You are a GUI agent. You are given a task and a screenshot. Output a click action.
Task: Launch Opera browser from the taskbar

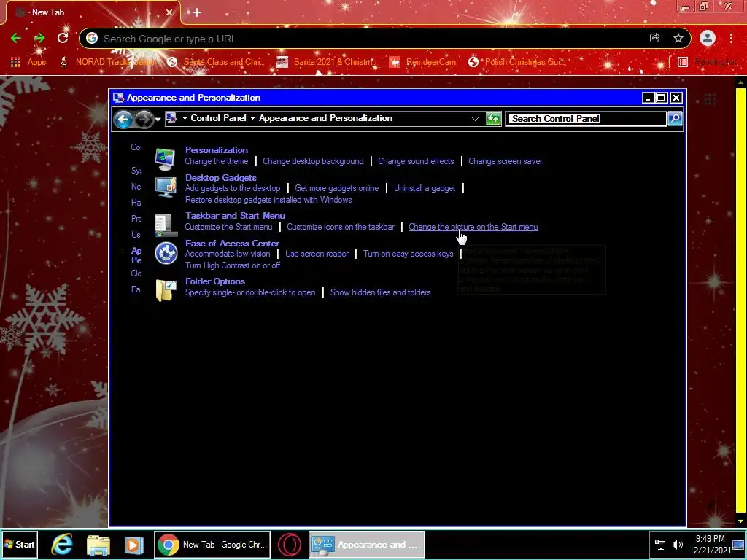point(289,544)
